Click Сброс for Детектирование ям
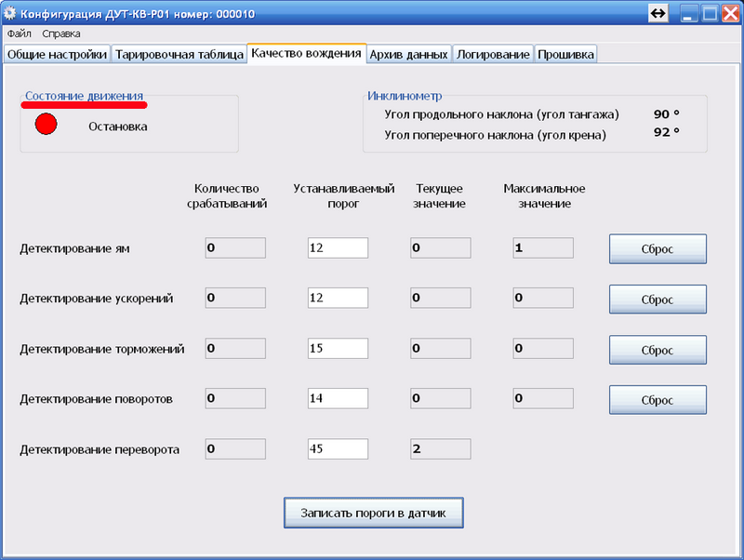 (x=658, y=248)
